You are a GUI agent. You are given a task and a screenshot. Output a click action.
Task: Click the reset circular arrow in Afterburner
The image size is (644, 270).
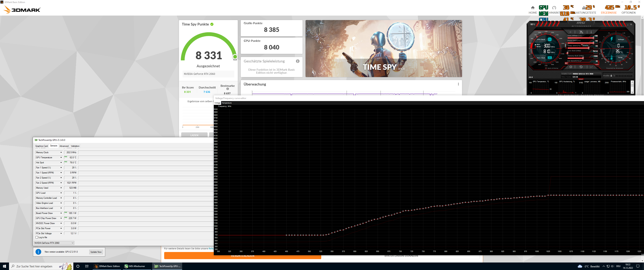pyautogui.click(x=581, y=67)
